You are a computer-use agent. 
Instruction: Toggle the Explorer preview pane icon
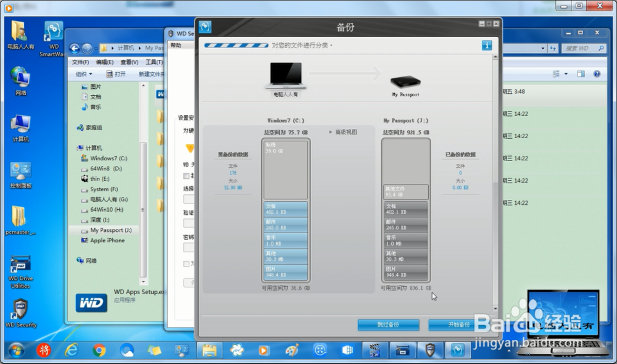pyautogui.click(x=581, y=74)
